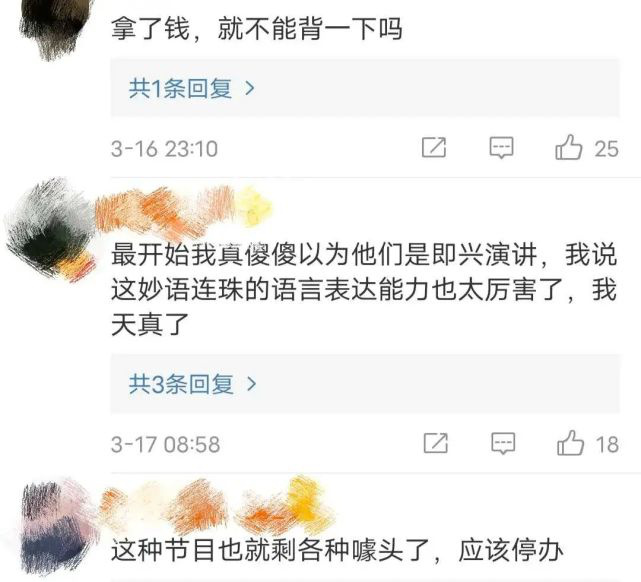Screen dimensions: 641x582
Task: Select the comment starting with 最开始我真傻傻
Action: [x=364, y=289]
